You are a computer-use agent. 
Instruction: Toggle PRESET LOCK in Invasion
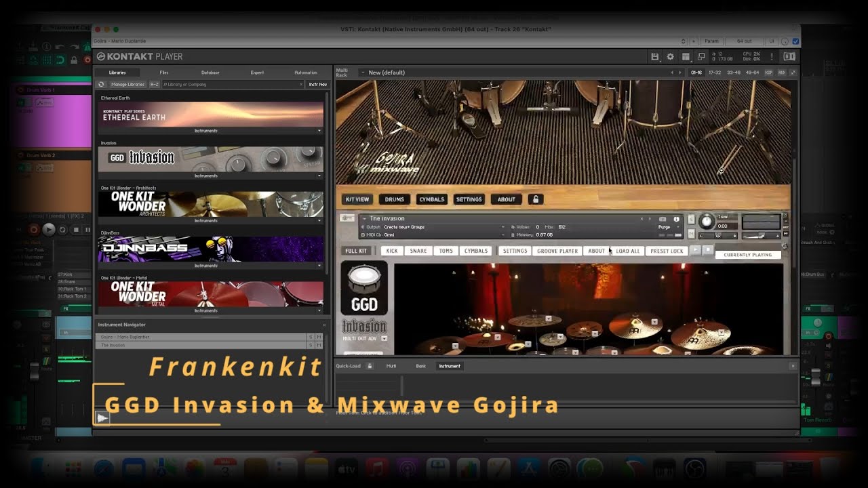667,251
